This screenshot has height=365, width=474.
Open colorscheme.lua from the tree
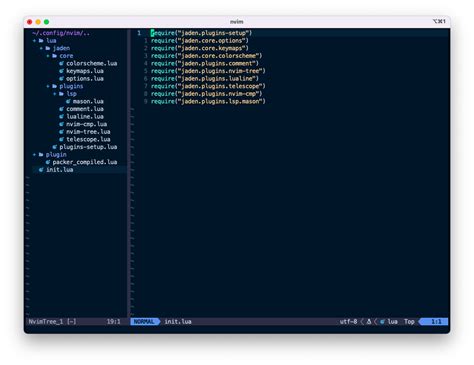[91, 63]
